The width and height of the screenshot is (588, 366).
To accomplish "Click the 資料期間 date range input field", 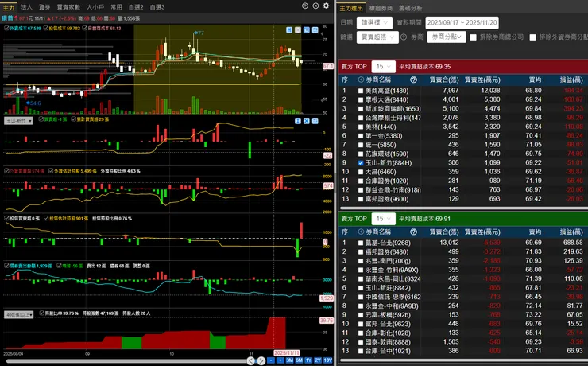I will pyautogui.click(x=462, y=23).
